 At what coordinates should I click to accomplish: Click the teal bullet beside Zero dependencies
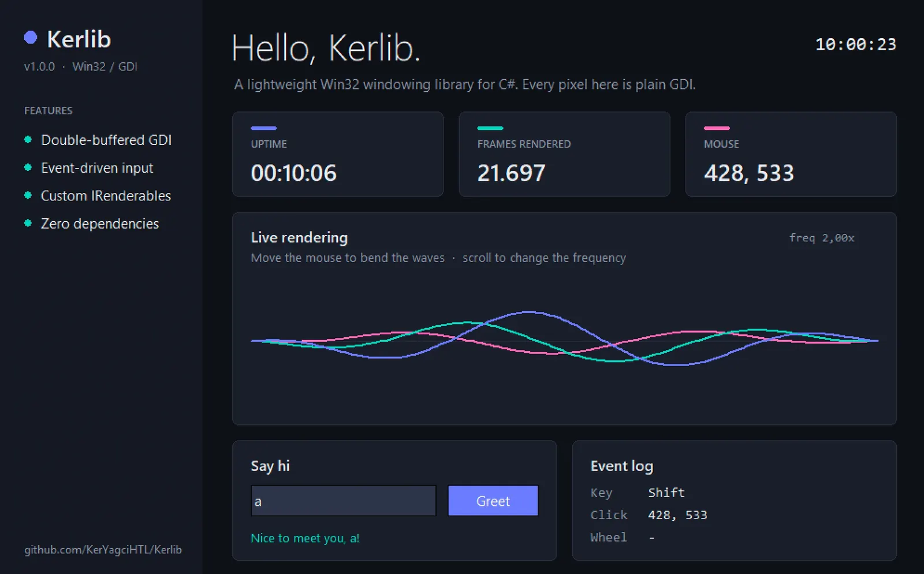28,223
